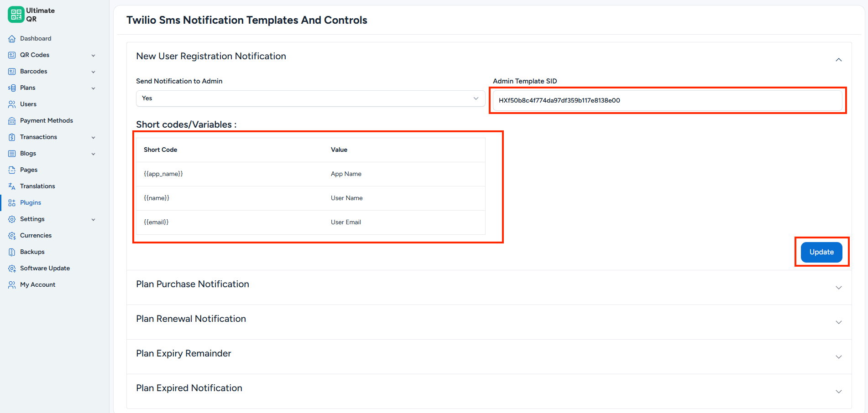This screenshot has width=868, height=413.
Task: Click the Plan Purchase Notification heading
Action: 193,284
